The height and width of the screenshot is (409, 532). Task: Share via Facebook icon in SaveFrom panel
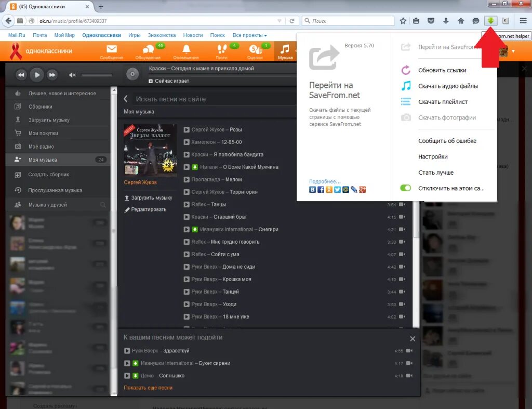[x=321, y=189]
